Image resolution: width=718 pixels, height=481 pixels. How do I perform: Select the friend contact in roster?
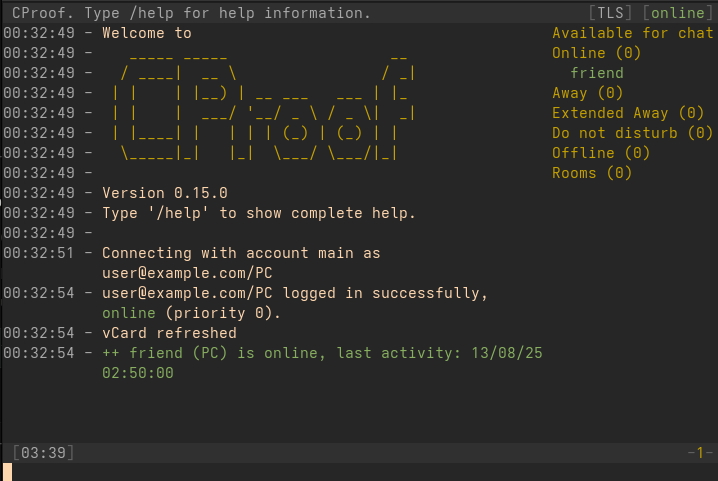[597, 73]
